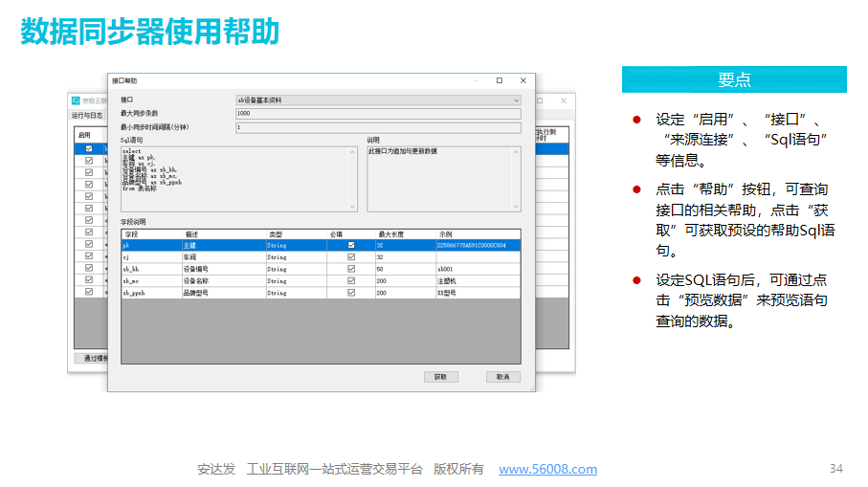Click the 说明 box scroll-down arrow
Viewport: 868px width, 487px height.
coord(517,208)
